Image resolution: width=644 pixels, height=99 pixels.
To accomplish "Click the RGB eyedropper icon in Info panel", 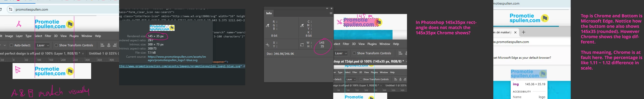I will 267,25.
